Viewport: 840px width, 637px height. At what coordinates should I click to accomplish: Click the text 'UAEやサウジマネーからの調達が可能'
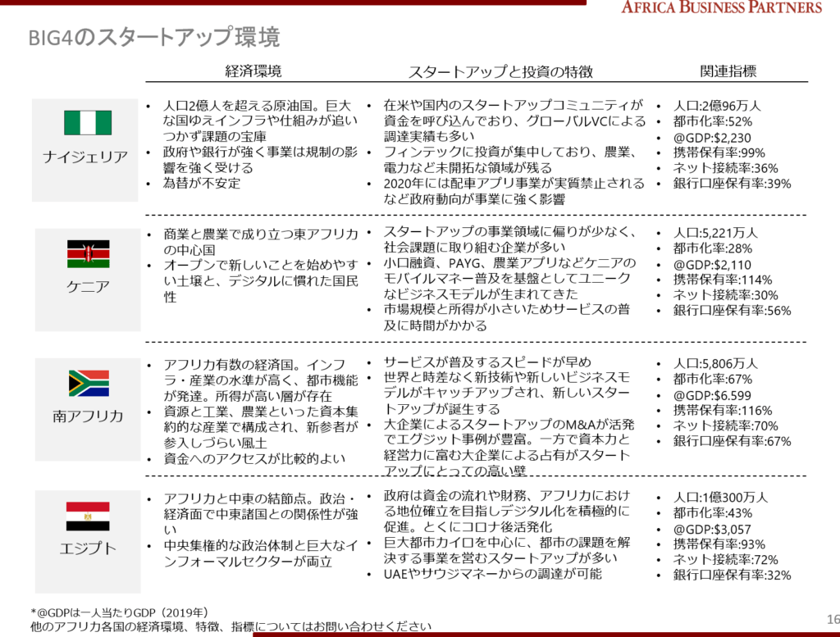(493, 574)
